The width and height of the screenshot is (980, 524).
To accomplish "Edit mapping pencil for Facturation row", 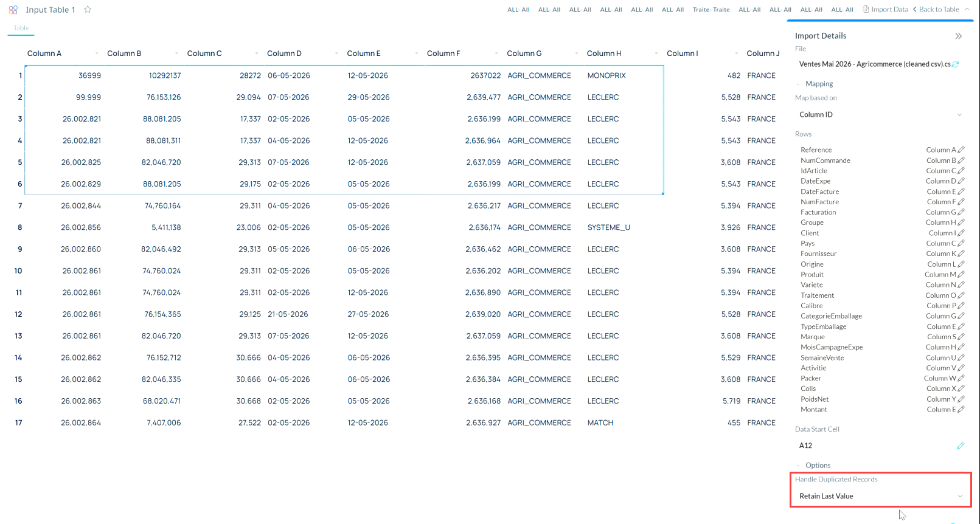I will tap(961, 212).
